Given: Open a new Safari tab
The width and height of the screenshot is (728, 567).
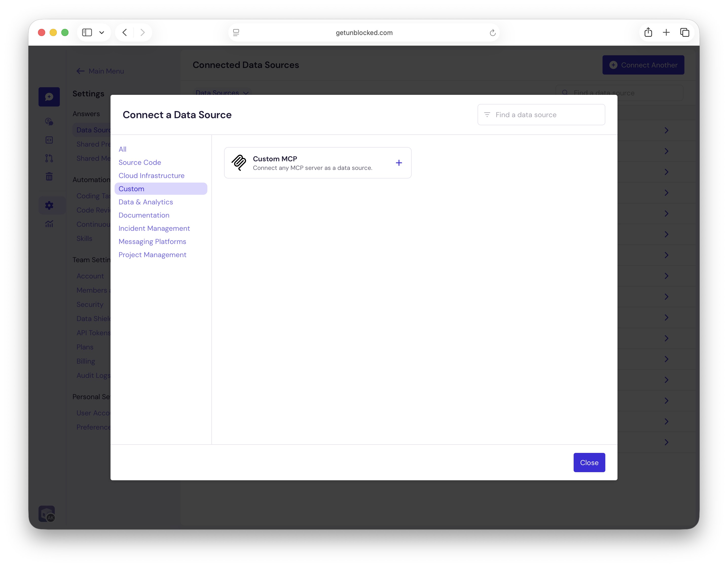Looking at the screenshot, I should (x=666, y=32).
